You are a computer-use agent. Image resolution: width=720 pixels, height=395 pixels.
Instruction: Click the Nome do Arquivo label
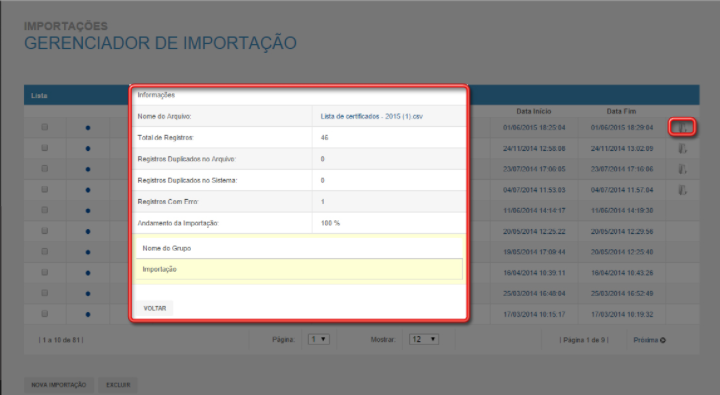point(164,117)
